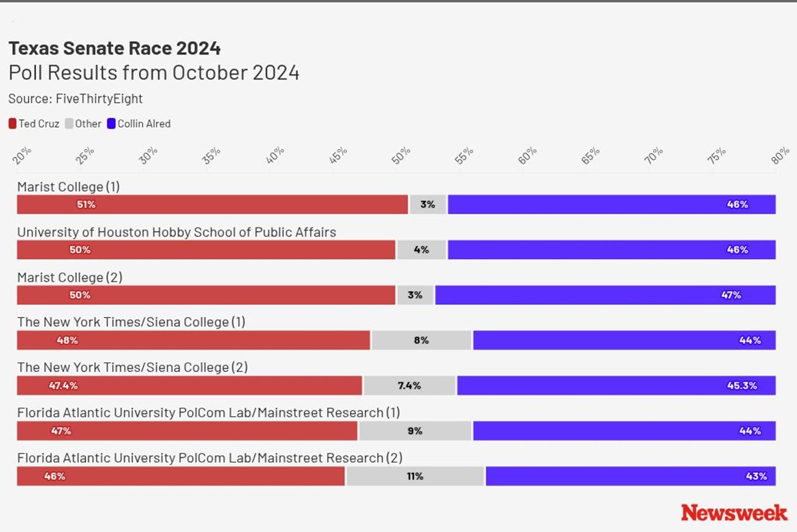797x532 pixels.
Task: Click NYT/Siena (2) red 47.4% bar
Action: [189, 386]
